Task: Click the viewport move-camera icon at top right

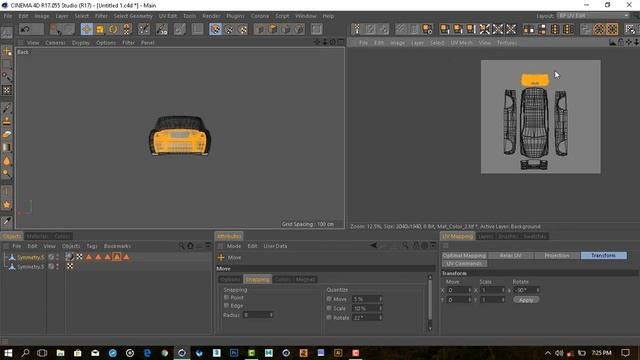Action: [x=317, y=42]
